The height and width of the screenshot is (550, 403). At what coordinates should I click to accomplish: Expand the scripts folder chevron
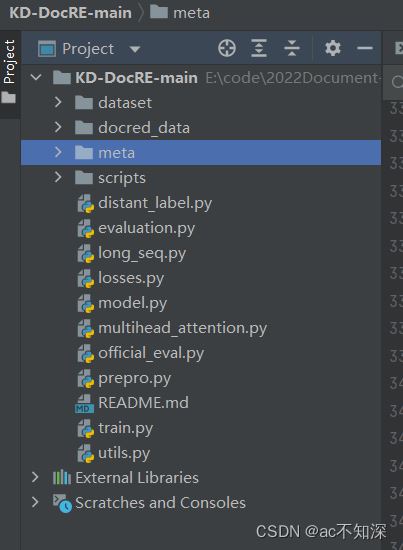pyautogui.click(x=58, y=177)
